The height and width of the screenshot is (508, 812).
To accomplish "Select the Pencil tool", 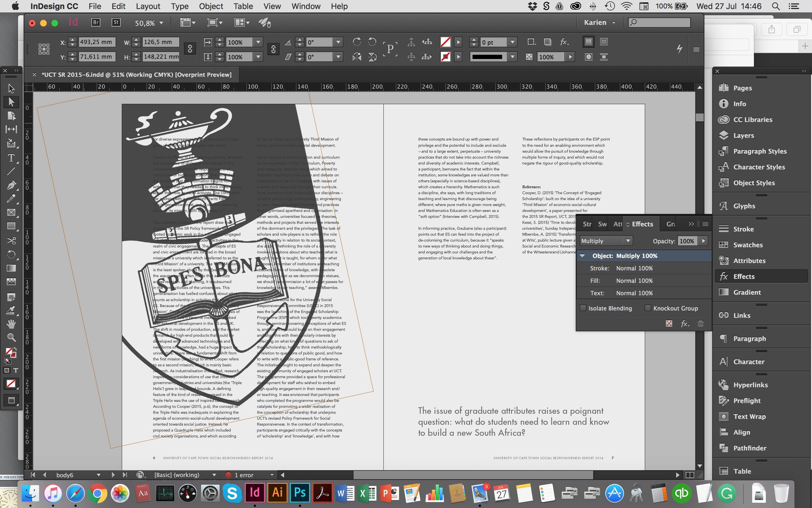I will [x=11, y=199].
